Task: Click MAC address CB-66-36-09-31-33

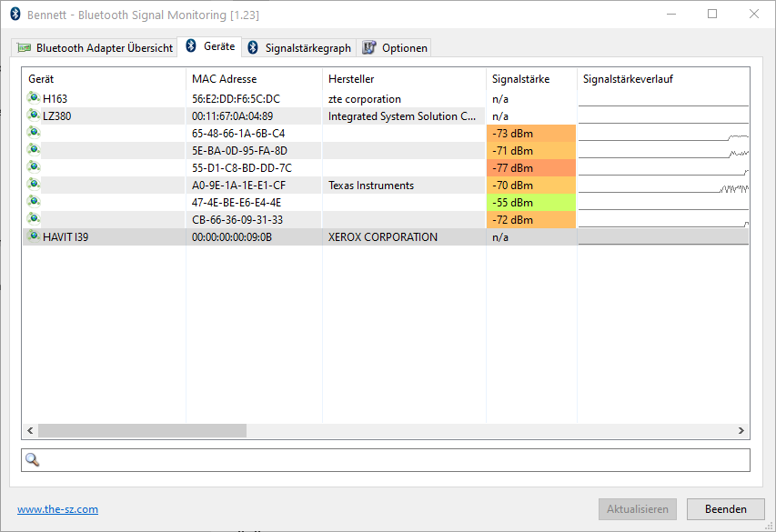Action: tap(237, 220)
